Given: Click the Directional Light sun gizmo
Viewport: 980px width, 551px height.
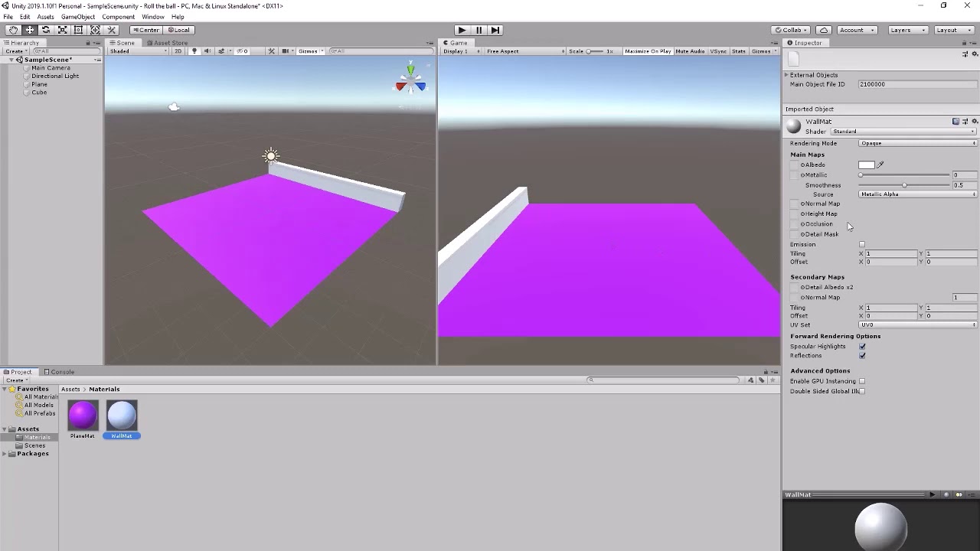Looking at the screenshot, I should (x=270, y=157).
